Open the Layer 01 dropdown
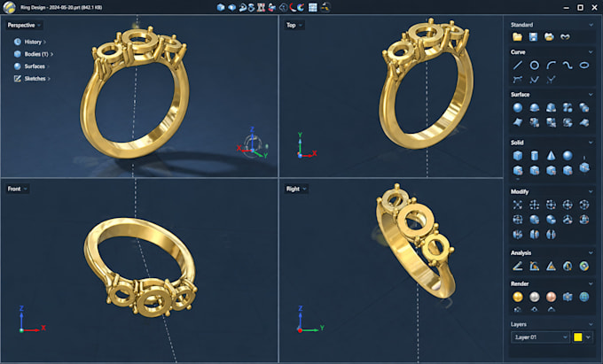This screenshot has width=603, height=364. pyautogui.click(x=540, y=337)
